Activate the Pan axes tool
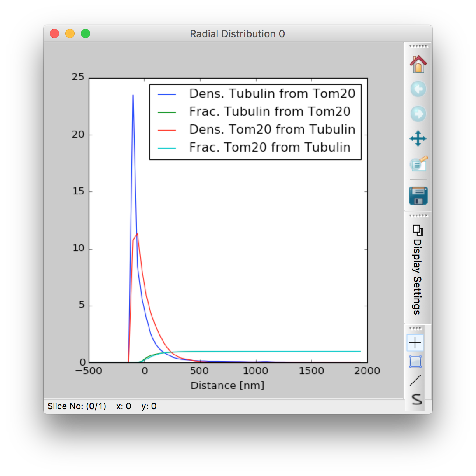The image size is (476, 476). pyautogui.click(x=418, y=139)
